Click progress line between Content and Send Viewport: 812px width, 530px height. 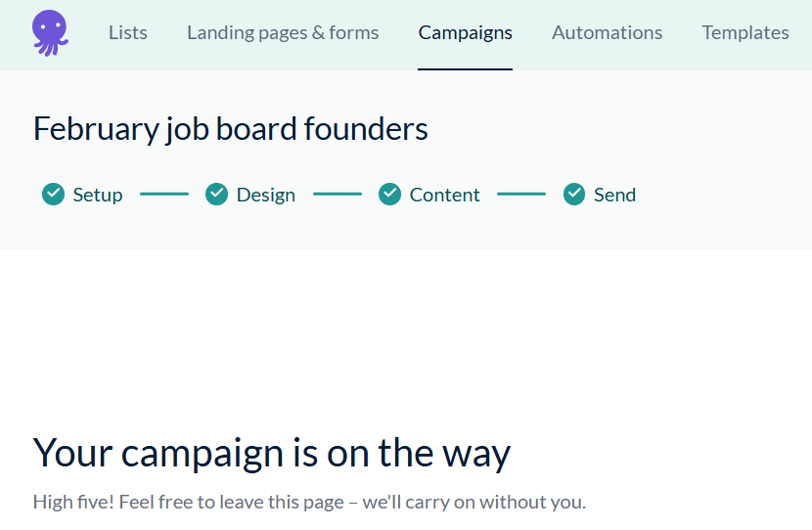click(520, 195)
